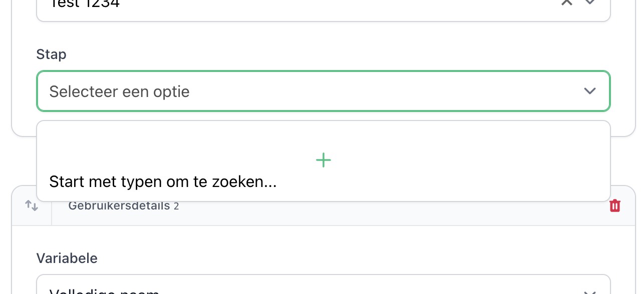
Task: Click the Variabele label
Action: [67, 258]
